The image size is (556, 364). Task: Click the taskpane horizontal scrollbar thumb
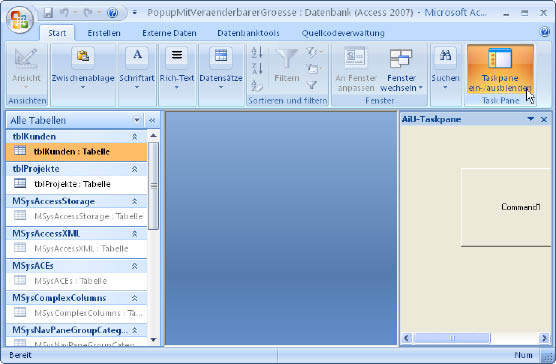coord(452,338)
